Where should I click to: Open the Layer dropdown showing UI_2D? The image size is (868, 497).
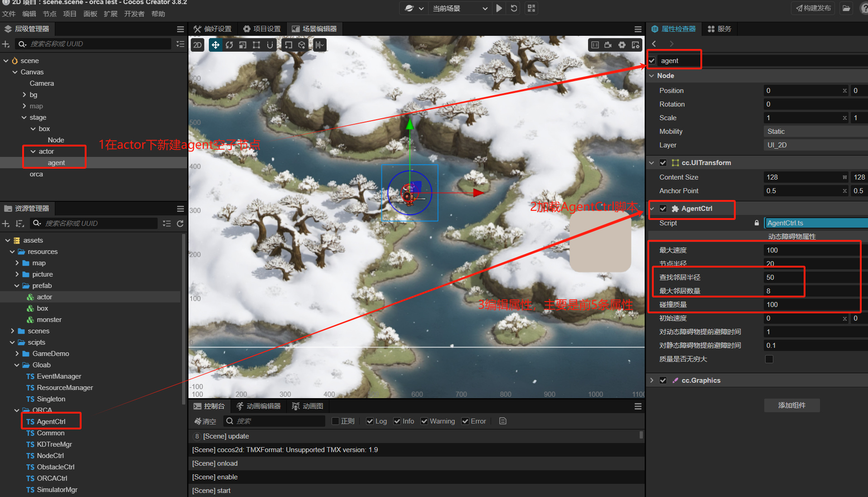click(815, 145)
